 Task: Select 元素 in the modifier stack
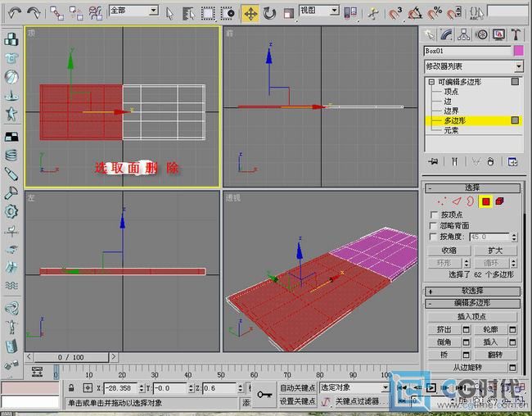tap(451, 130)
